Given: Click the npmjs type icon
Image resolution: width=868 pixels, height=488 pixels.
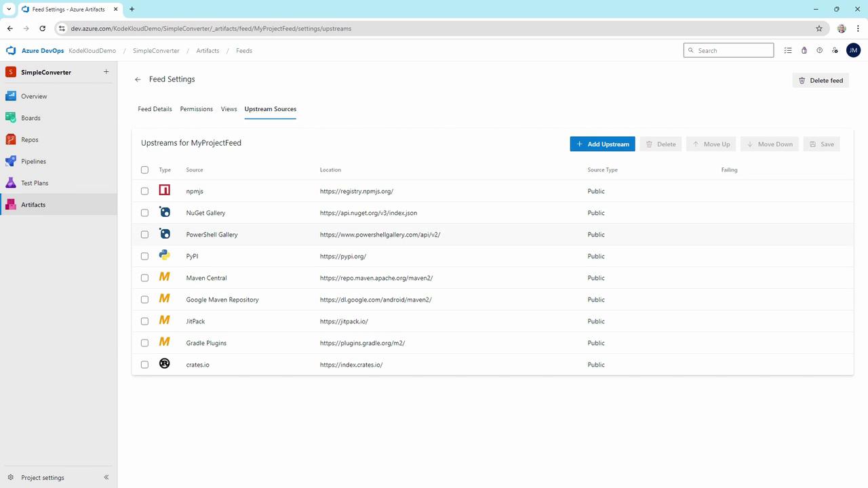Looking at the screenshot, I should tap(164, 190).
